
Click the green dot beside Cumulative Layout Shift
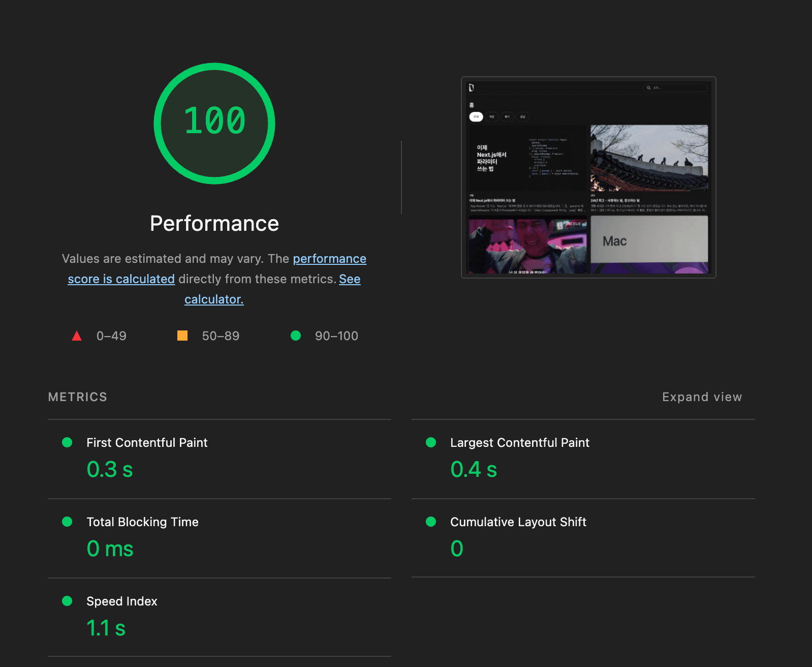click(431, 522)
